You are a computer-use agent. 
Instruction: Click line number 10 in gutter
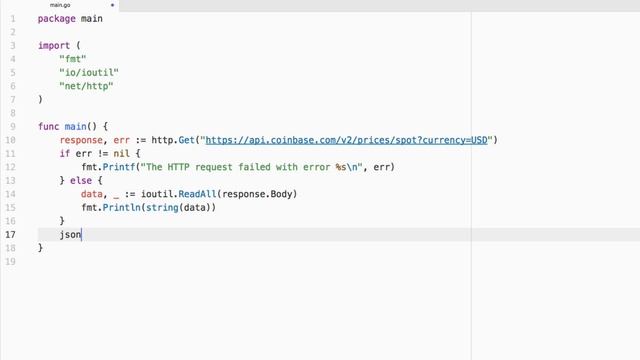click(x=10, y=140)
